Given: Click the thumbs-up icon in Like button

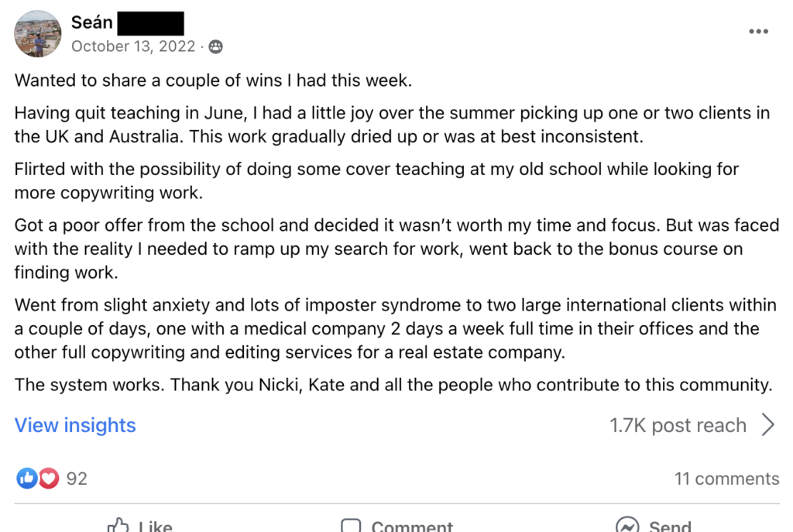Looking at the screenshot, I should pyautogui.click(x=118, y=525).
